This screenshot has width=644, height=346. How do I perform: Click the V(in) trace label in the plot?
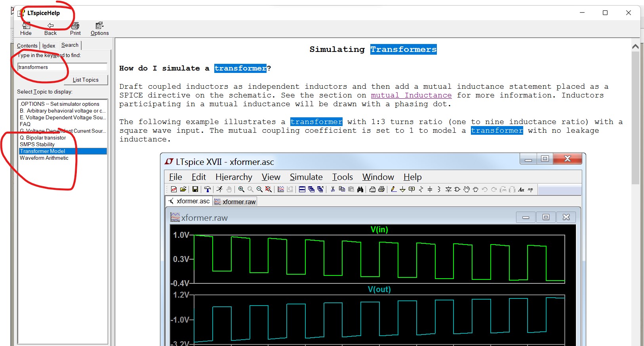pyautogui.click(x=379, y=229)
